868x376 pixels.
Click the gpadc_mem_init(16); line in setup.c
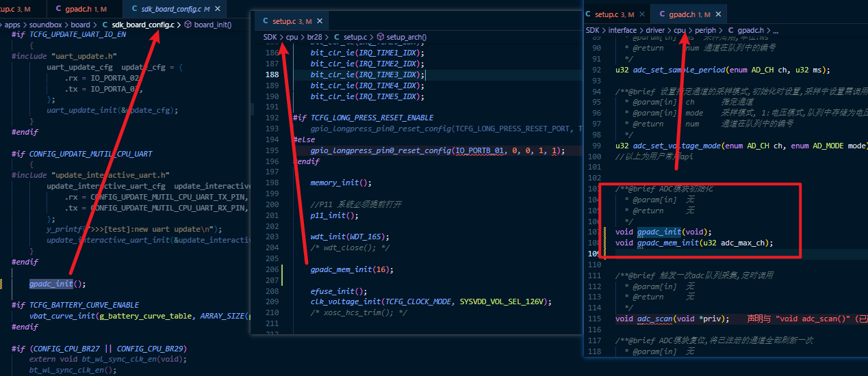point(352,269)
